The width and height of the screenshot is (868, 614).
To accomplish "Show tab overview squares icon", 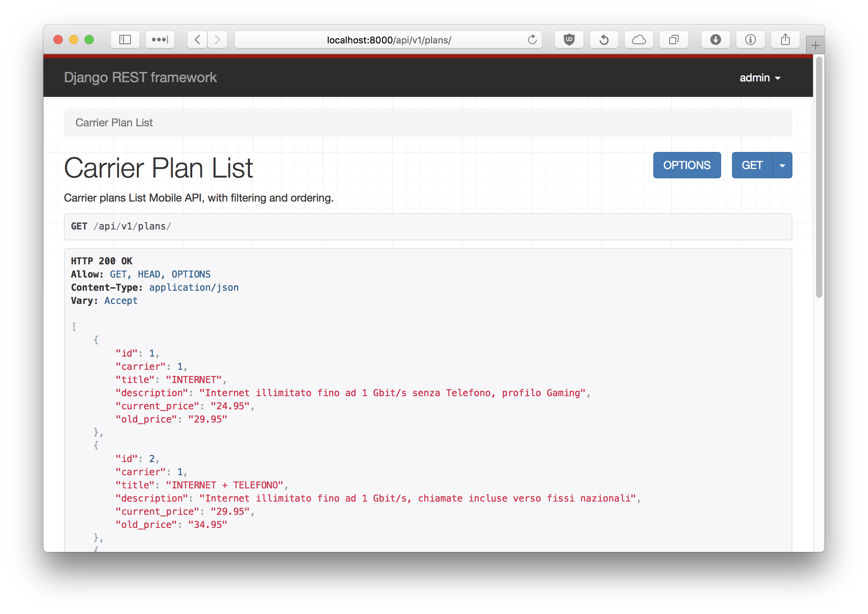I will [673, 40].
